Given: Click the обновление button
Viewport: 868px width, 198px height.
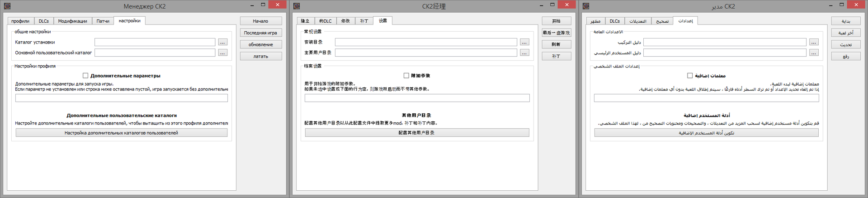Looking at the screenshot, I should 261,44.
